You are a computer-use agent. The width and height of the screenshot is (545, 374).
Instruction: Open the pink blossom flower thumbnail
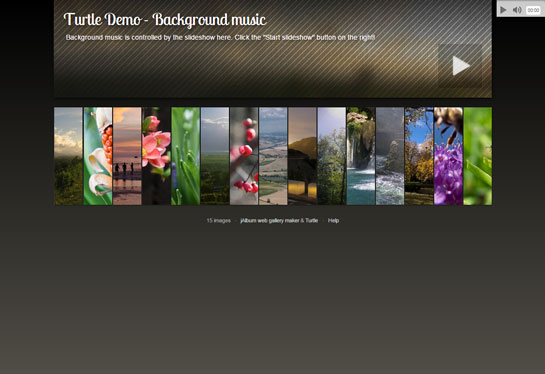156,156
